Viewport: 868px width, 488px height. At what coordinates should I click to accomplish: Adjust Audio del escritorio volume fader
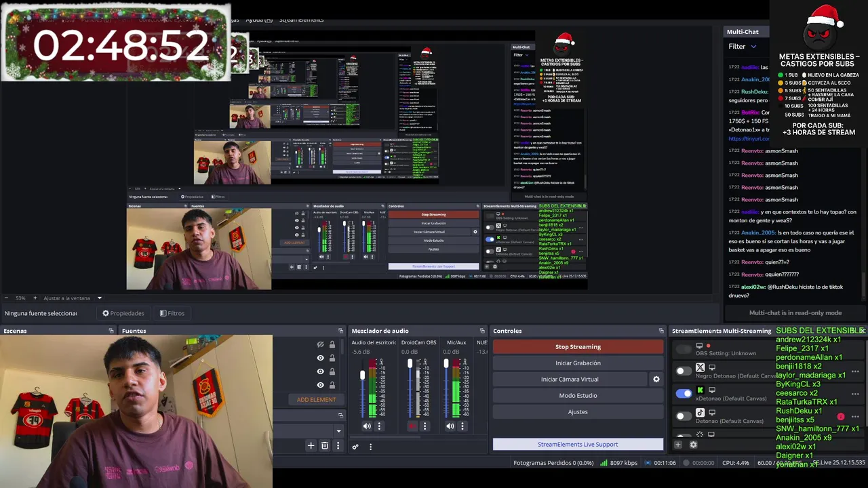[363, 375]
